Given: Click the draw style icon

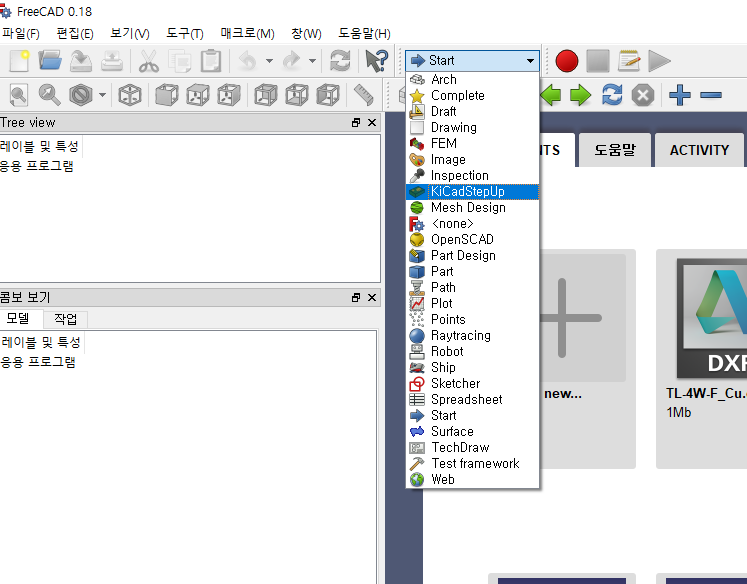Looking at the screenshot, I should tap(81, 95).
